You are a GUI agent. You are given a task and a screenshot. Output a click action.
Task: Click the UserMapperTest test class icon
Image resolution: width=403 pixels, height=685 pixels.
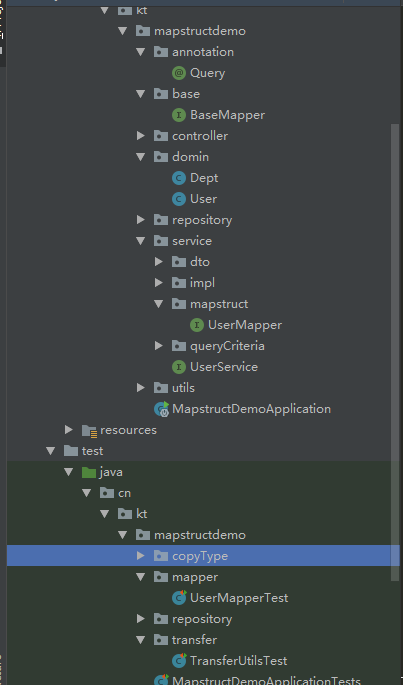tap(179, 597)
